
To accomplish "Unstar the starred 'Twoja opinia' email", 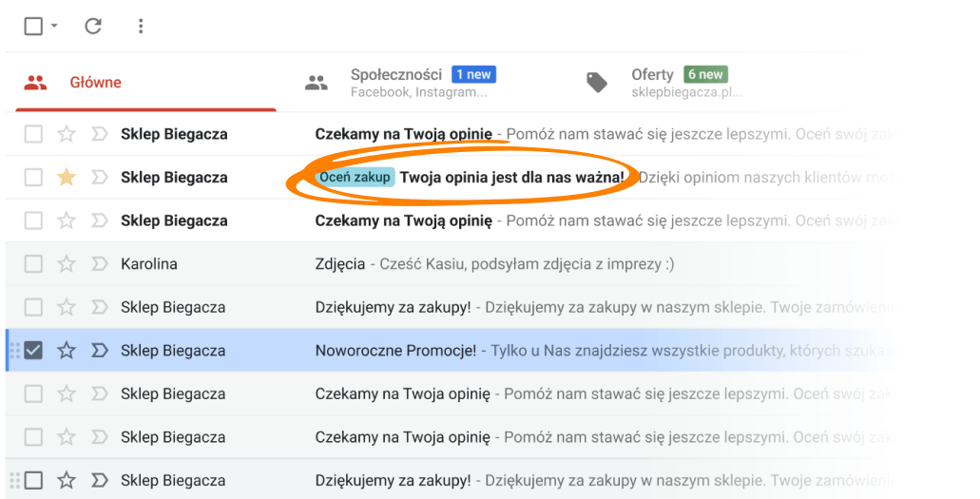I will [67, 177].
